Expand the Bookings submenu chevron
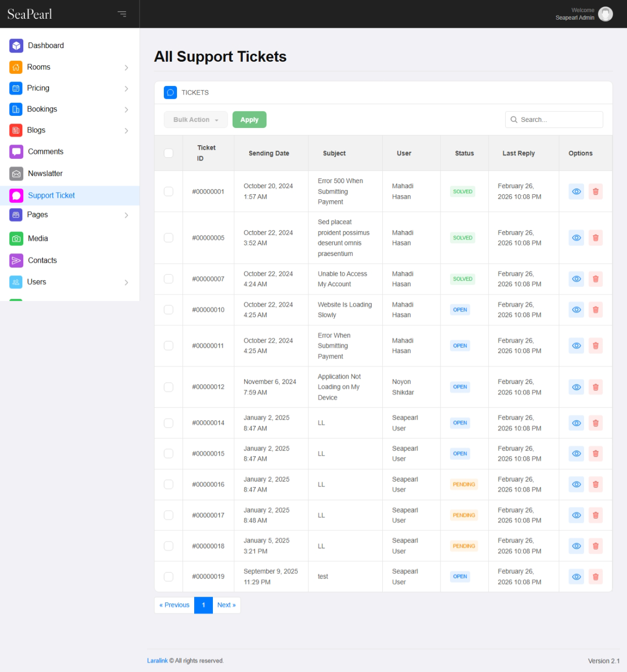The width and height of the screenshot is (627, 672). (x=126, y=109)
